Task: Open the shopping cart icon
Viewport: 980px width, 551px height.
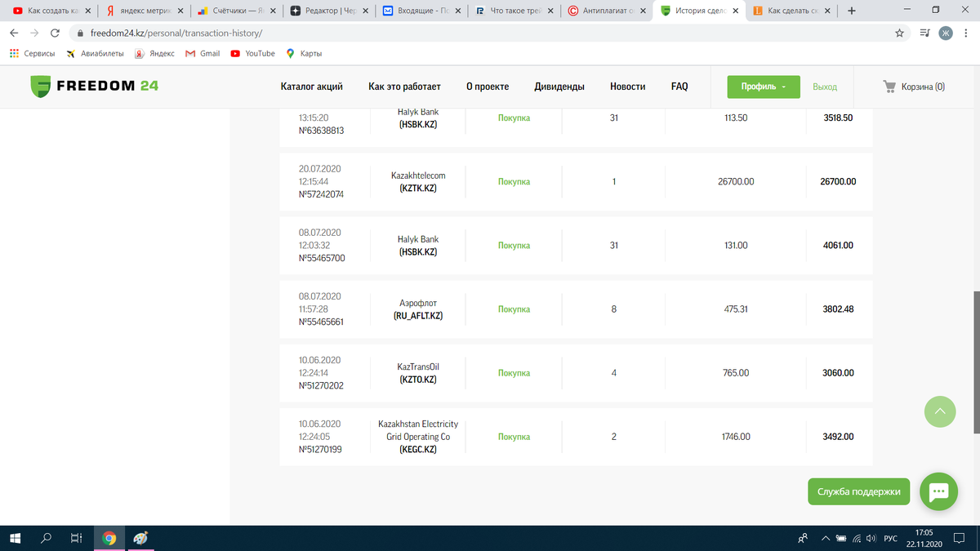Action: point(890,86)
